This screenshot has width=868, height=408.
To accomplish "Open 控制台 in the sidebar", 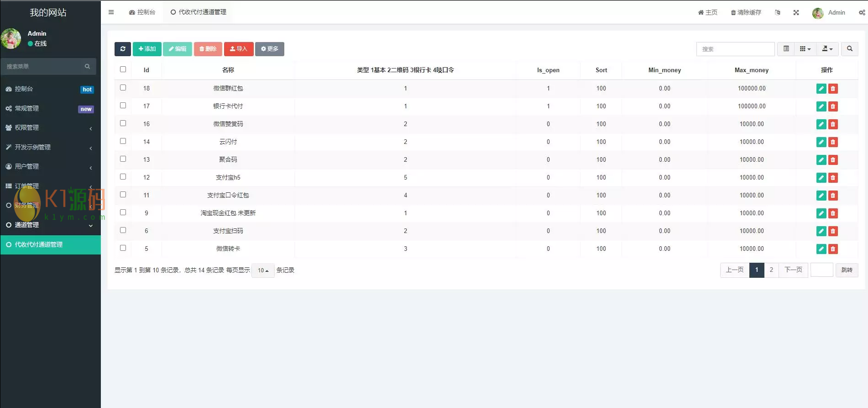I will pyautogui.click(x=50, y=89).
